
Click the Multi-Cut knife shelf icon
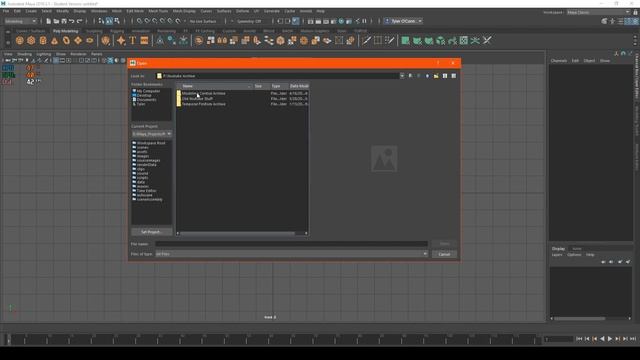(366, 40)
